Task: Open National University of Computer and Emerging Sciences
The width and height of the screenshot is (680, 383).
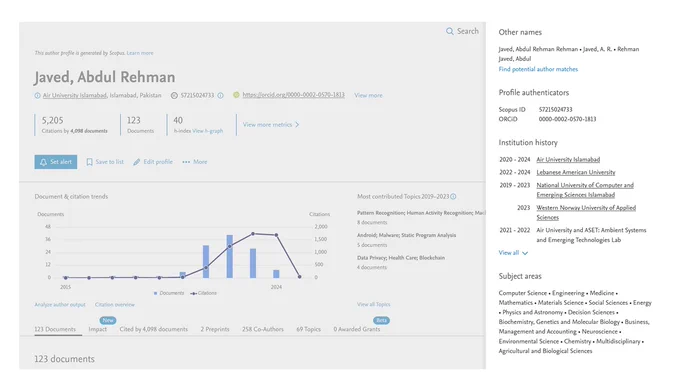Action: pyautogui.click(x=585, y=190)
